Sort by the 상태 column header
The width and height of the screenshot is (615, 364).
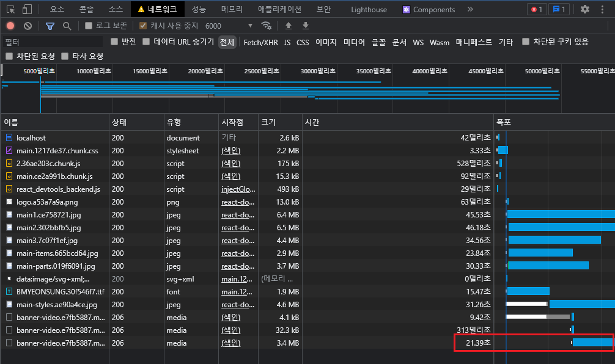[x=136, y=122]
